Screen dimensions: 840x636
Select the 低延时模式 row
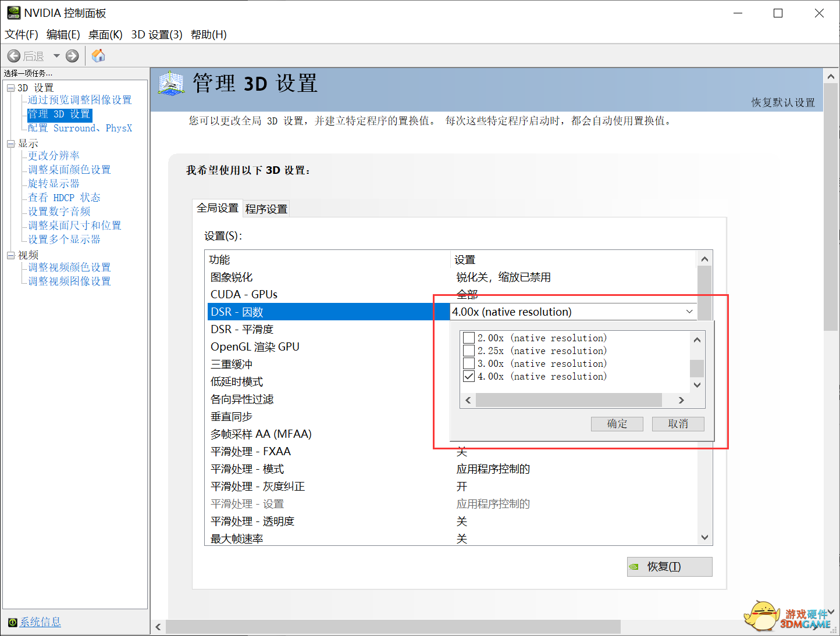point(329,381)
